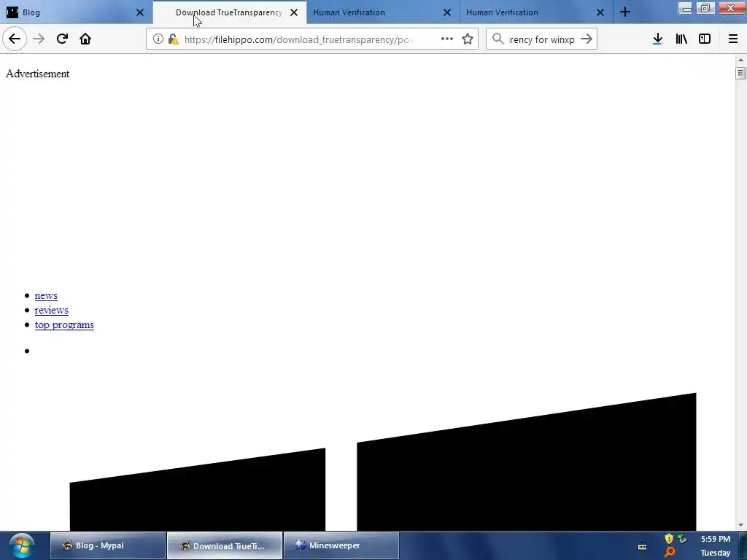Open the downloads panel
Viewport: 747px width, 560px height.
657,39
